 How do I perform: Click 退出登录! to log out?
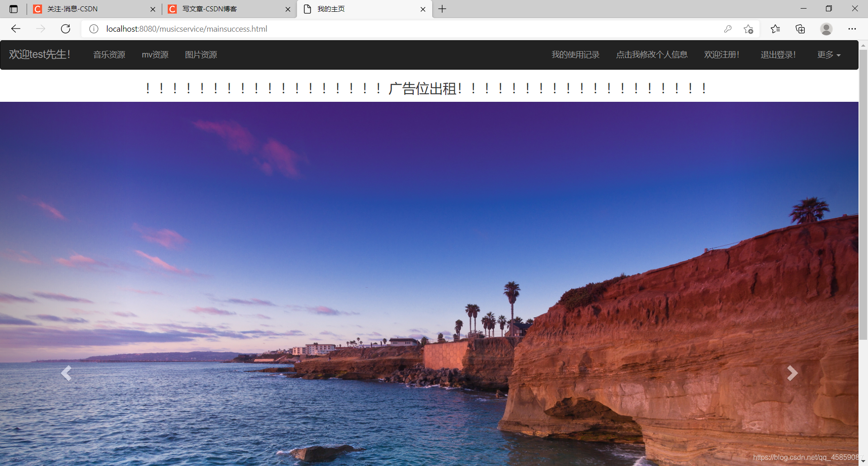778,55
